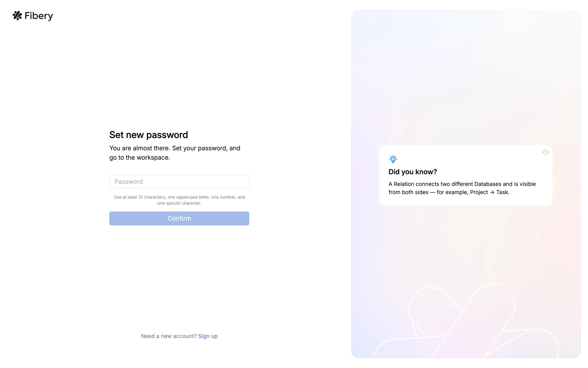Refresh the tip with the reload icon
The width and height of the screenshot is (588, 368).
[545, 152]
